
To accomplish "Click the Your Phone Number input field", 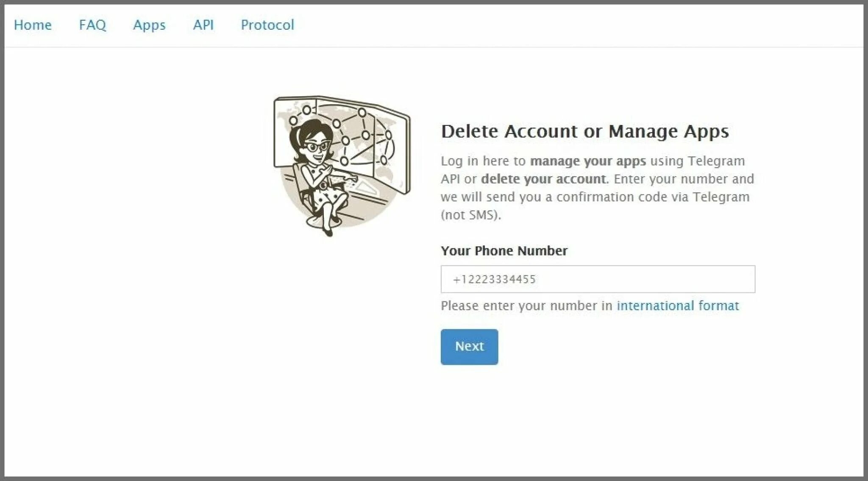I will point(598,279).
